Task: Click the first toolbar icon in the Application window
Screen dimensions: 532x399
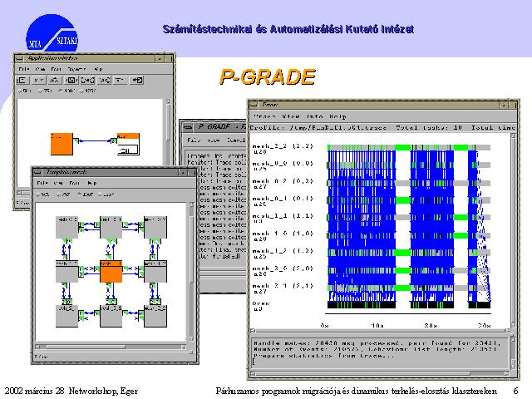Action: pos(22,80)
